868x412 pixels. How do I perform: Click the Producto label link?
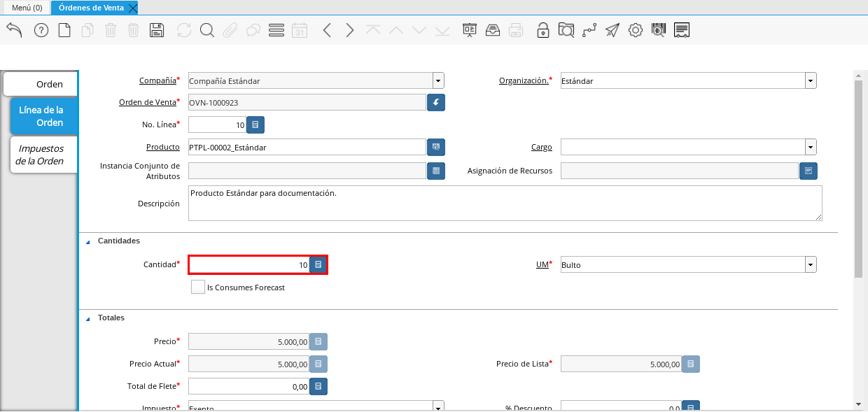tap(162, 147)
